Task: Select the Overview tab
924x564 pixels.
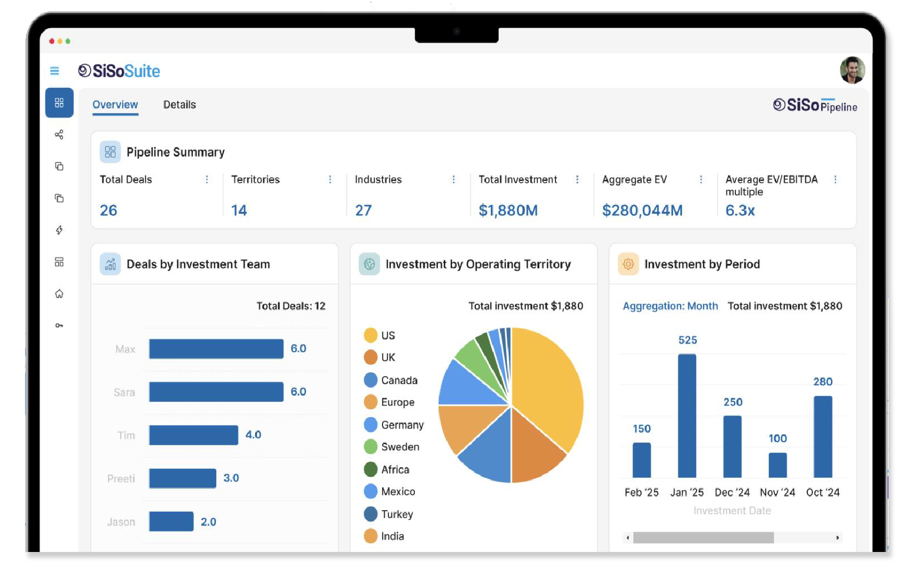Action: [x=115, y=105]
